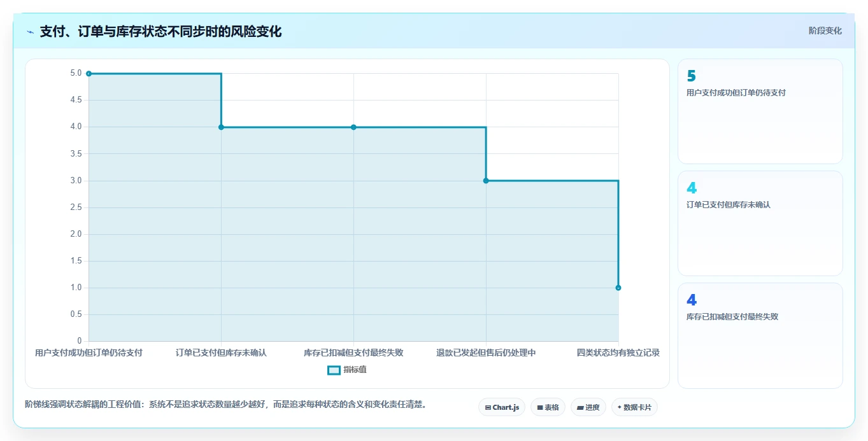Click card caption 库存已扣减但支付最终失败
The height and width of the screenshot is (441, 868).
tap(732, 317)
